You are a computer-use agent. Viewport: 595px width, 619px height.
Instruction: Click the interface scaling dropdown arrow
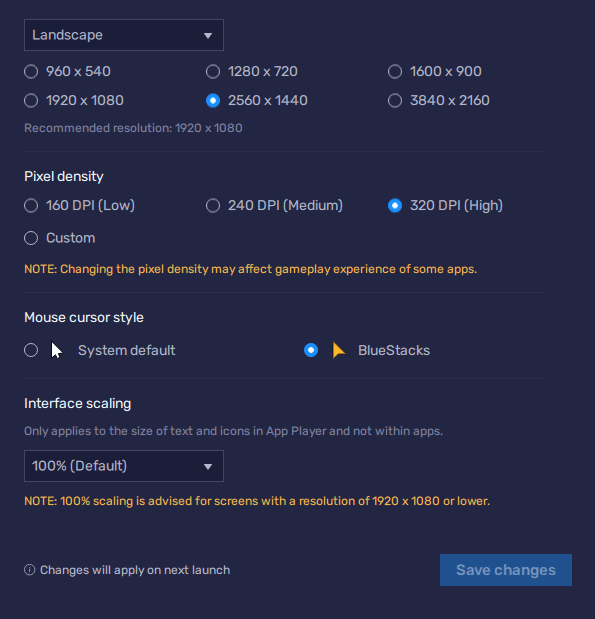click(208, 467)
